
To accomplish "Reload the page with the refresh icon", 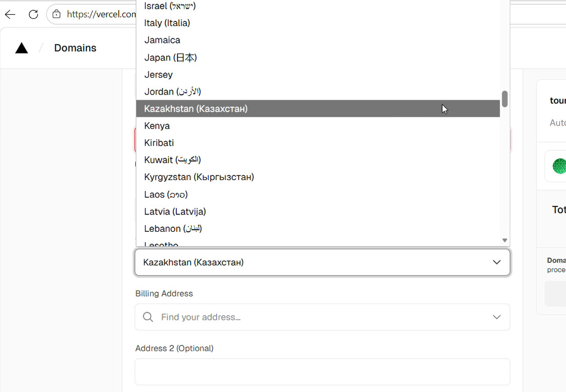I will [33, 14].
